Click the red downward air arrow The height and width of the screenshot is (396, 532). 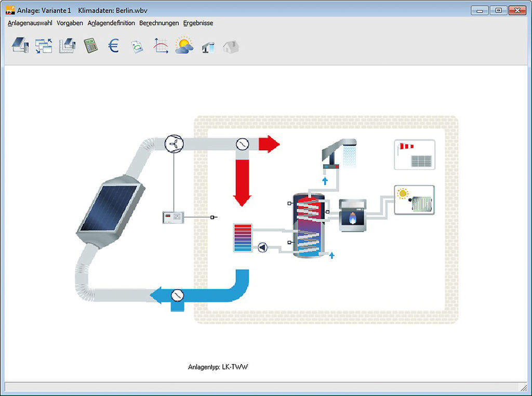(242, 182)
